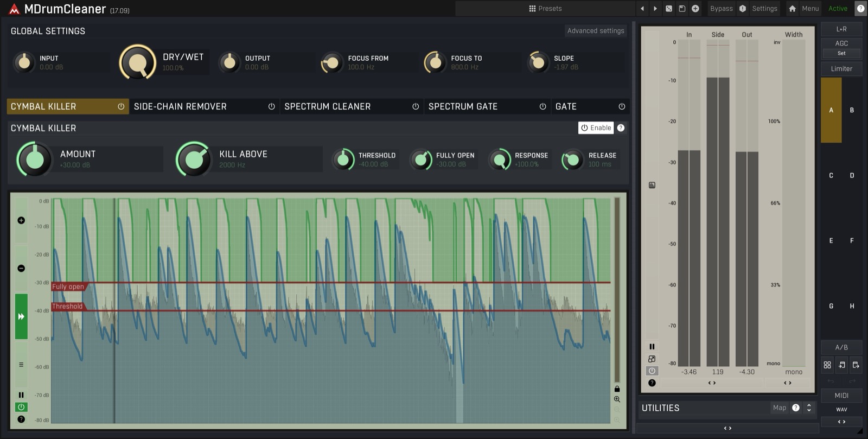
Task: Click the home icon in toolbar
Action: click(792, 8)
